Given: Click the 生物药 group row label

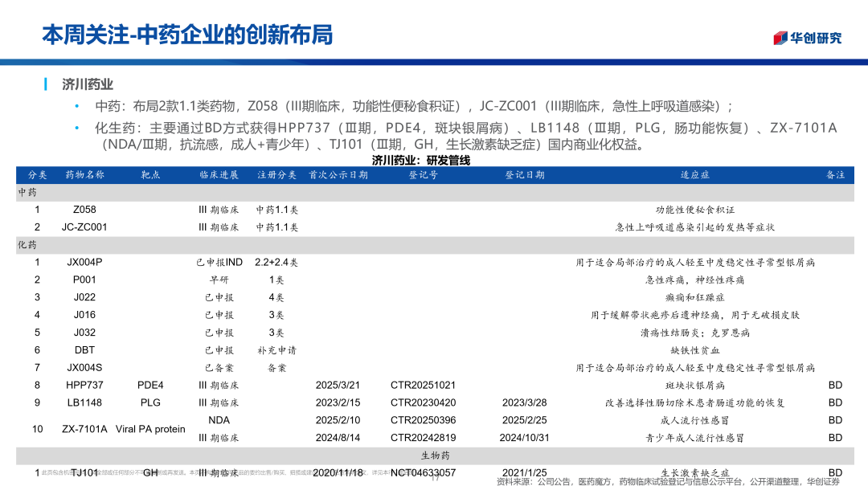Looking at the screenshot, I should coord(435,455).
